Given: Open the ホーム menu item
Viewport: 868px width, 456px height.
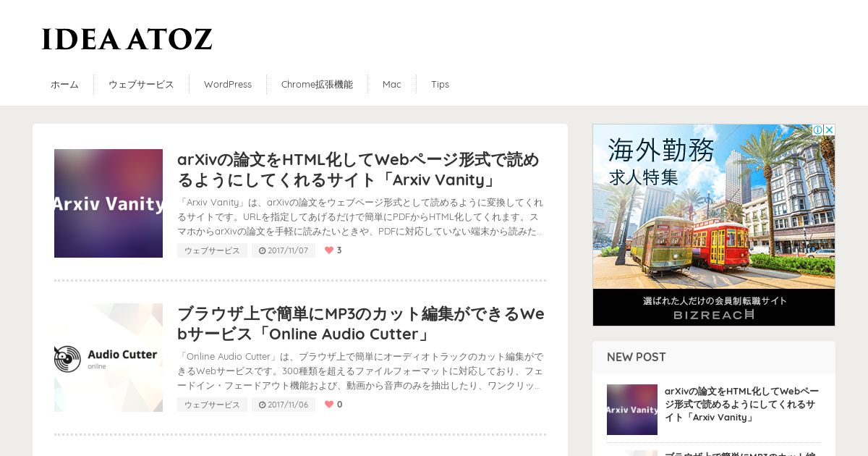Looking at the screenshot, I should coord(64,85).
